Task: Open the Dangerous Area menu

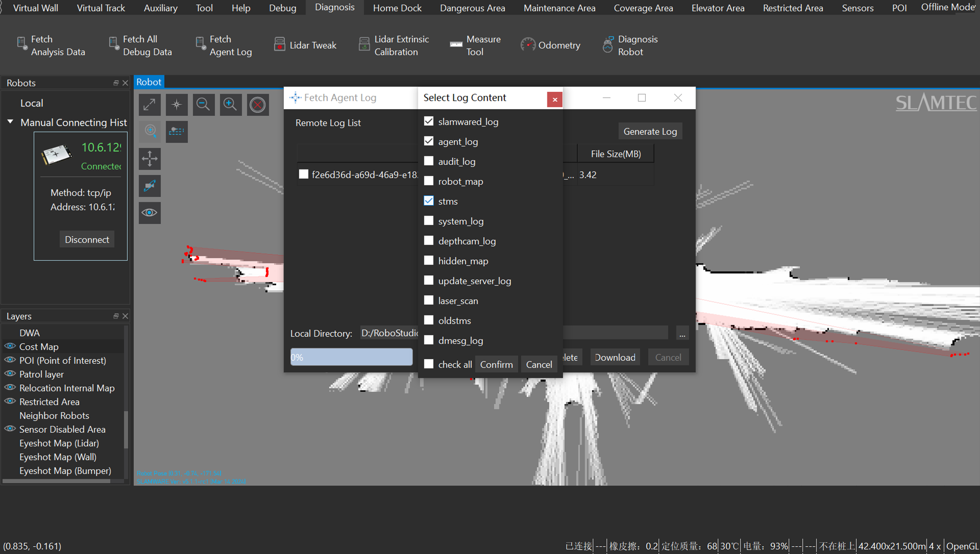Action: pos(472,8)
